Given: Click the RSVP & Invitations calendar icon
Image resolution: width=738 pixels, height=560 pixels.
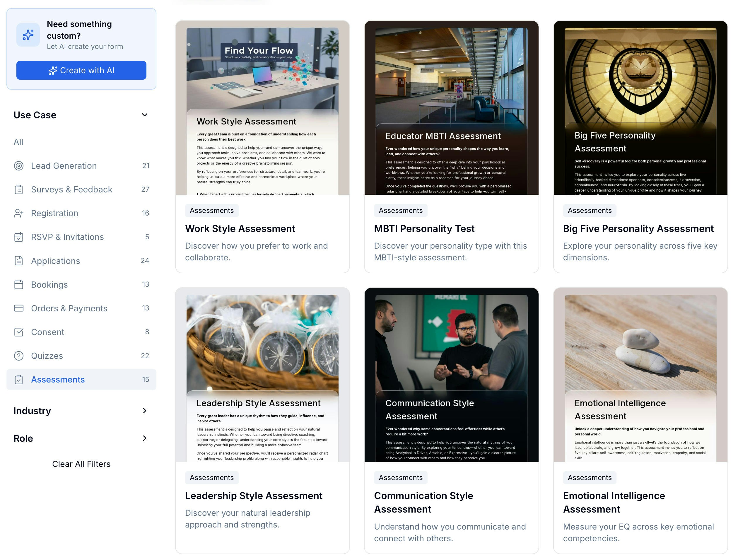Looking at the screenshot, I should 19,237.
